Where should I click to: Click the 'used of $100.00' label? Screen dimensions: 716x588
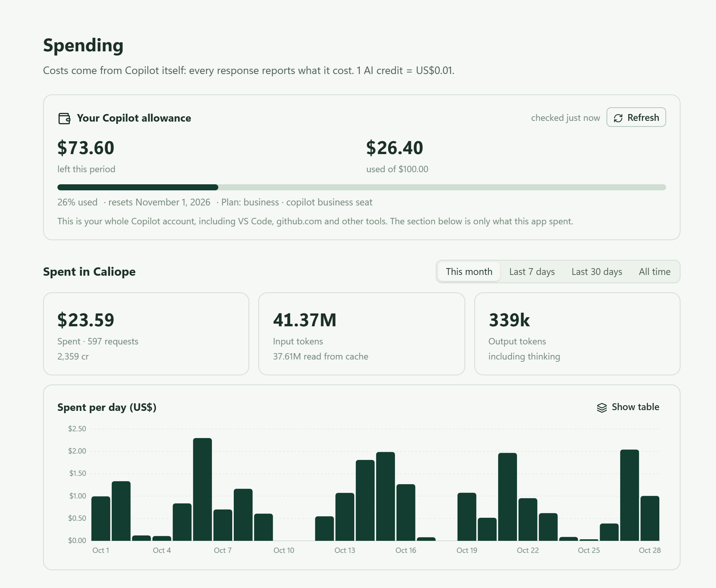(397, 169)
